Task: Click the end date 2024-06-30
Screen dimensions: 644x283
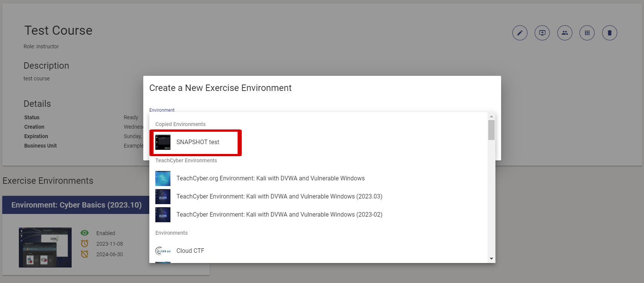Action: pyautogui.click(x=109, y=254)
